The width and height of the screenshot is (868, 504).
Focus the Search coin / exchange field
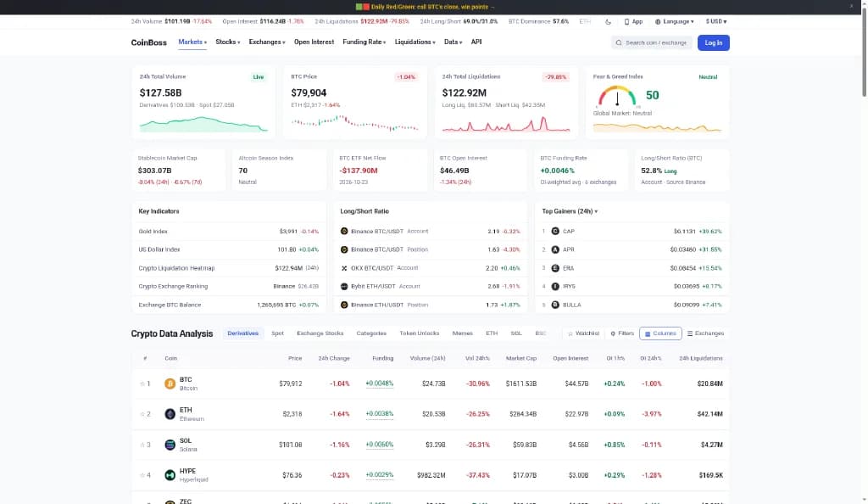click(x=652, y=42)
